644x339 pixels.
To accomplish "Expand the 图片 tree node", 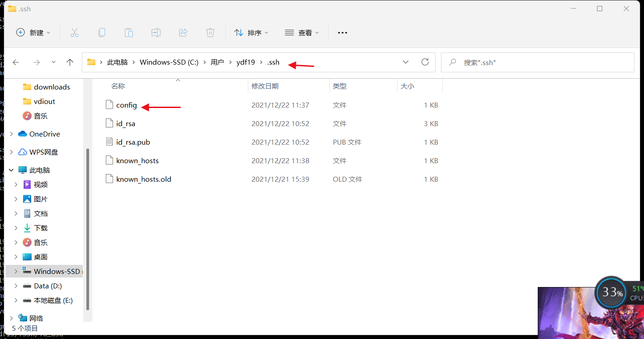I will (x=16, y=199).
